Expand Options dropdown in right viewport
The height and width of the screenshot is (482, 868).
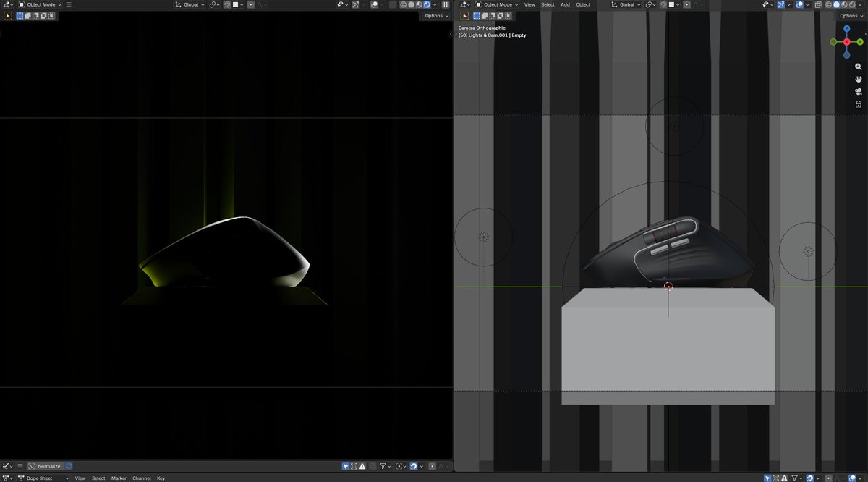[x=851, y=16]
